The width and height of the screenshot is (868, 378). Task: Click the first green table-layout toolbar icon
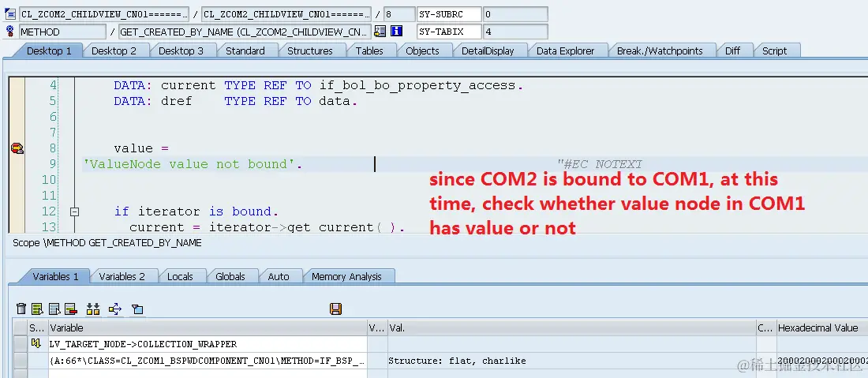pyautogui.click(x=38, y=309)
